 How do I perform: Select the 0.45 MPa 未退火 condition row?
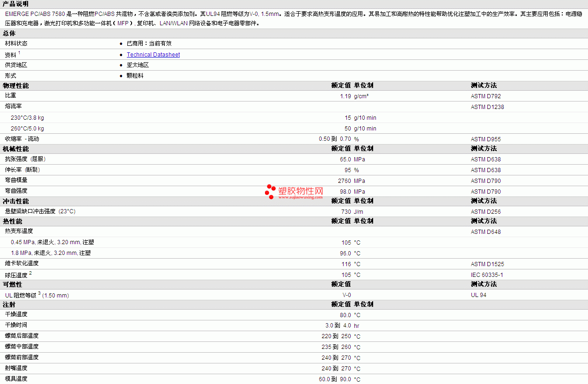pyautogui.click(x=52, y=242)
